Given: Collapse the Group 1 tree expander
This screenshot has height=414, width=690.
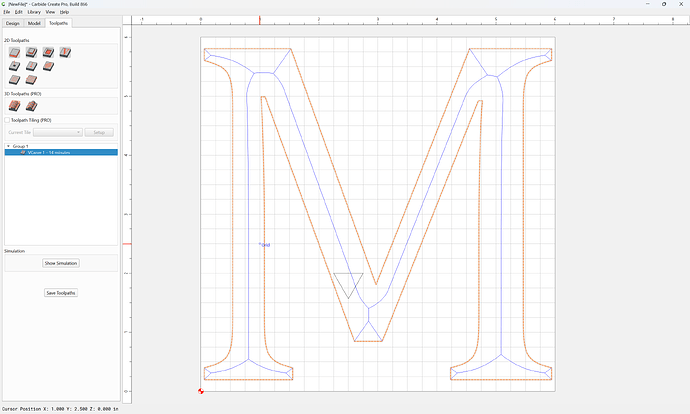Looking at the screenshot, I should 8,146.
